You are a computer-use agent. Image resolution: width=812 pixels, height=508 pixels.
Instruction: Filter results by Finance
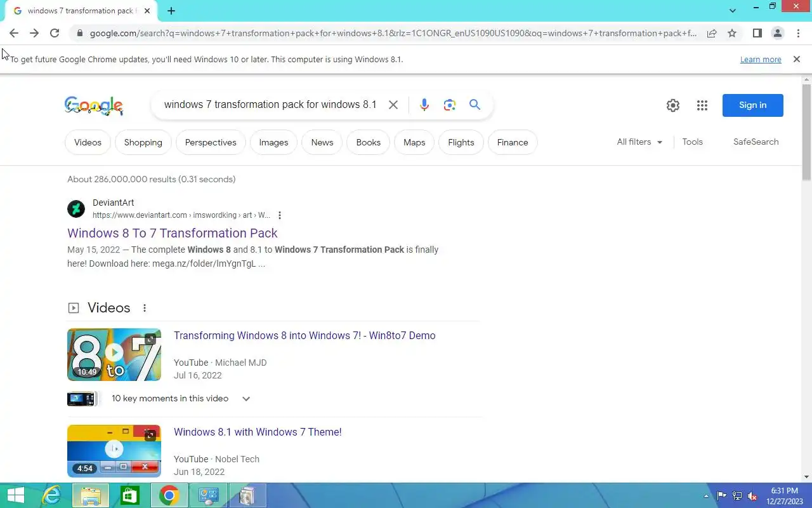(x=513, y=142)
